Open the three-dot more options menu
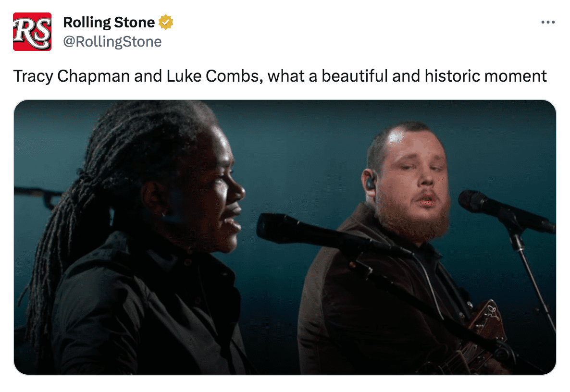 [x=548, y=22]
